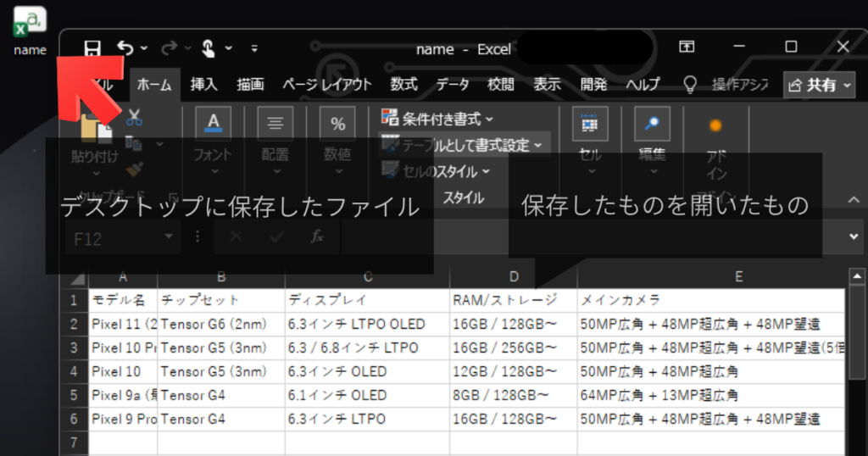Viewport: 868px width, 456px height.
Task: Open the 数値 number format group
Action: pos(337,142)
